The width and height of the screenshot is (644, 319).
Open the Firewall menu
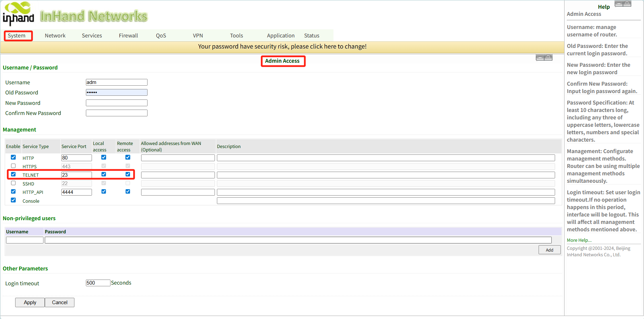128,35
